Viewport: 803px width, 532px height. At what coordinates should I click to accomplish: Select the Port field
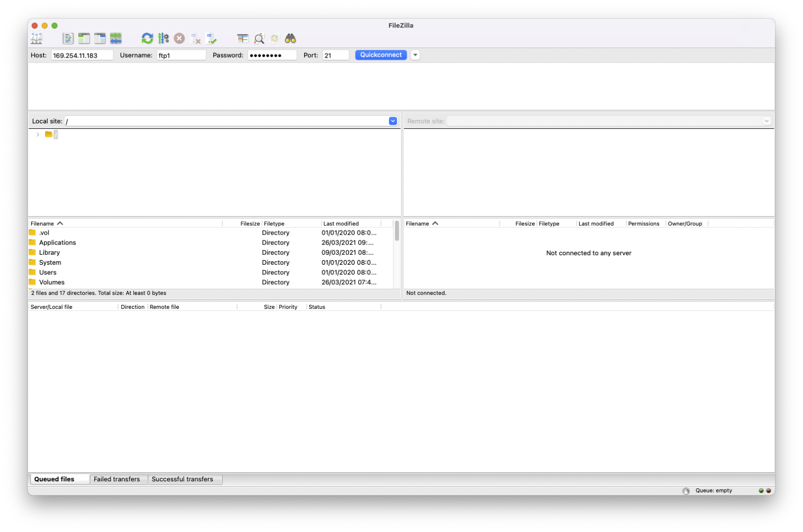point(336,55)
